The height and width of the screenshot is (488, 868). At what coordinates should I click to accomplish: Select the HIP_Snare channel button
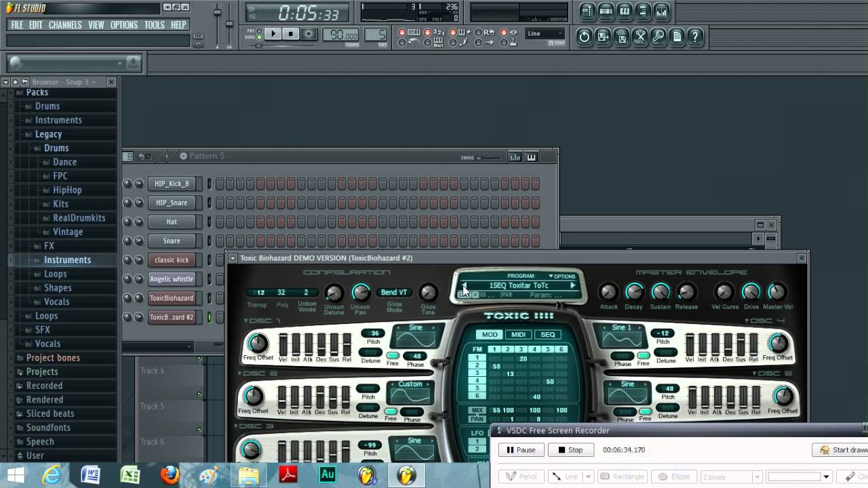tap(172, 203)
